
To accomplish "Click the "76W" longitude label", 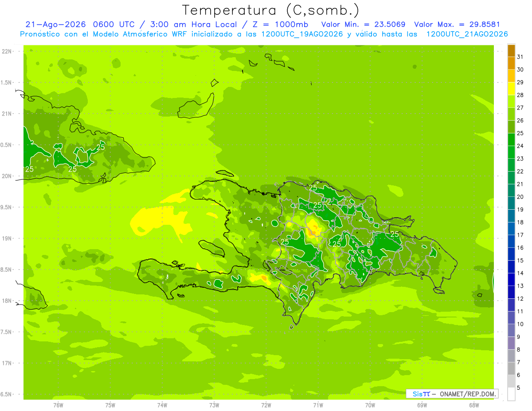I will (58, 405).
